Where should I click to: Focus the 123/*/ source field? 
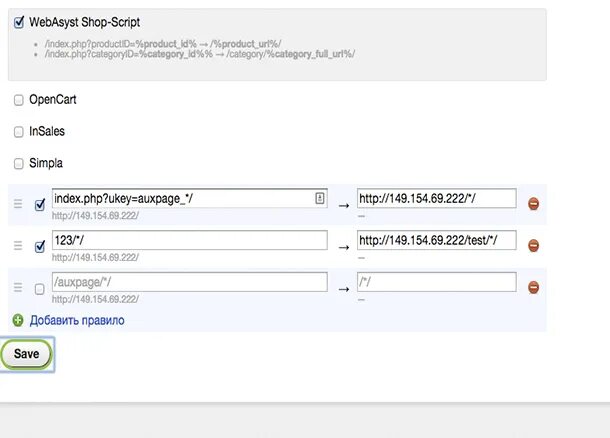189,240
